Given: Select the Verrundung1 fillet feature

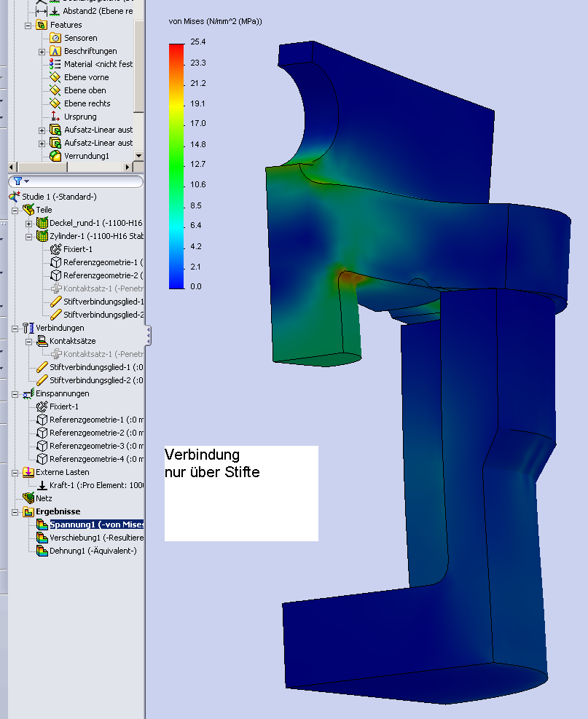Looking at the screenshot, I should 87,156.
